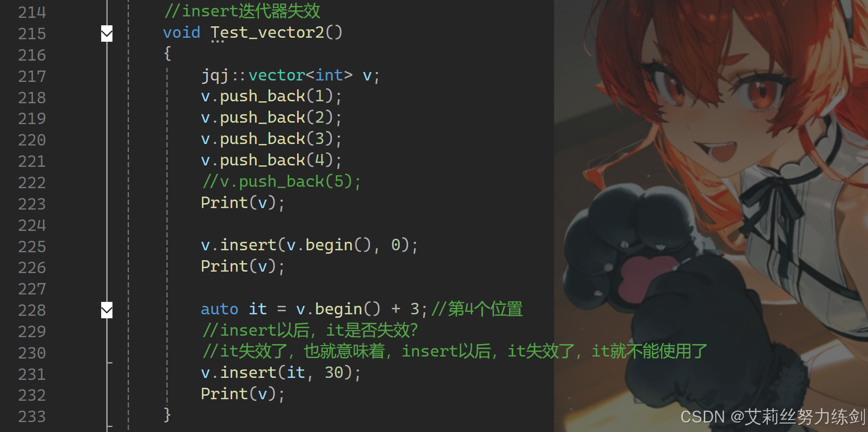This screenshot has height=432, width=868.
Task: Click the jqj::vector<int> declaration
Action: point(291,75)
